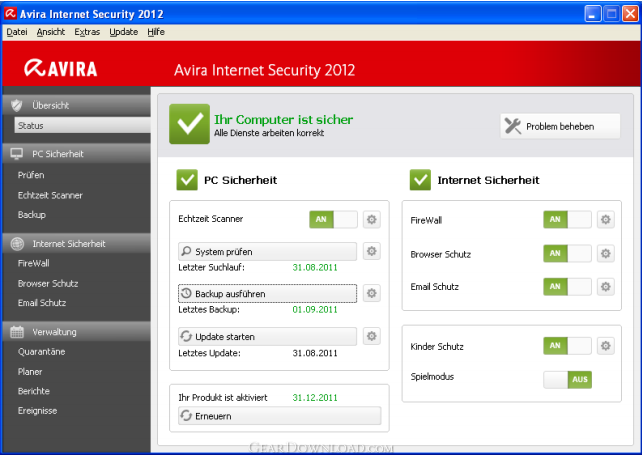This screenshot has width=642, height=456.
Task: Open Browser Schutz settings gear icon
Action: (606, 253)
